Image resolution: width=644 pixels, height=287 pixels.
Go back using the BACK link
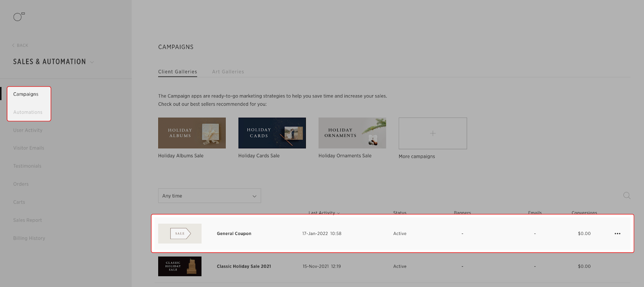20,46
